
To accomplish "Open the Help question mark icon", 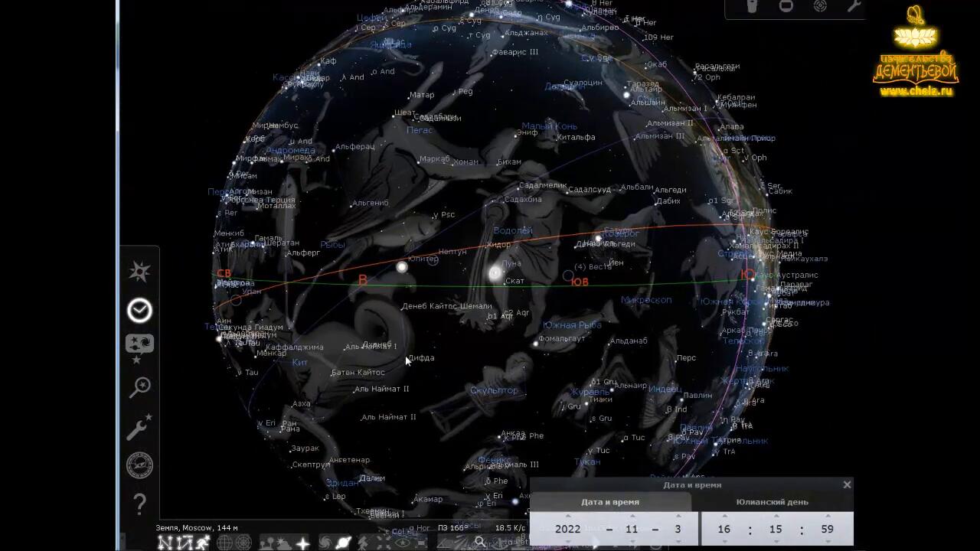I will click(x=139, y=504).
